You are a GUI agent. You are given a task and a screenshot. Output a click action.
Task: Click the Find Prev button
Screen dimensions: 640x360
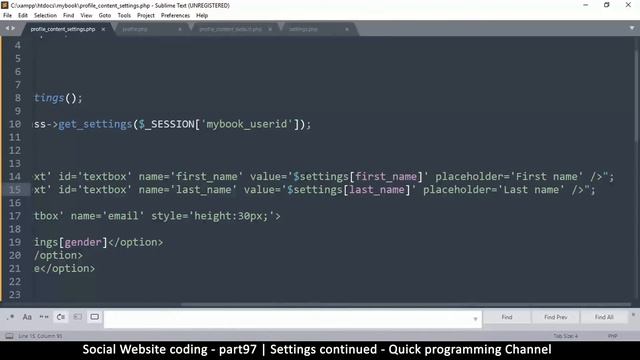click(x=556, y=317)
